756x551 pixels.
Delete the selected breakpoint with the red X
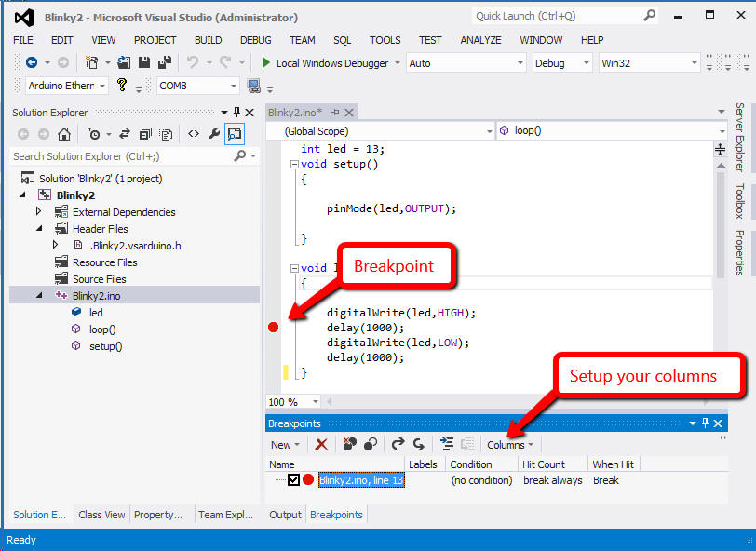click(x=321, y=445)
